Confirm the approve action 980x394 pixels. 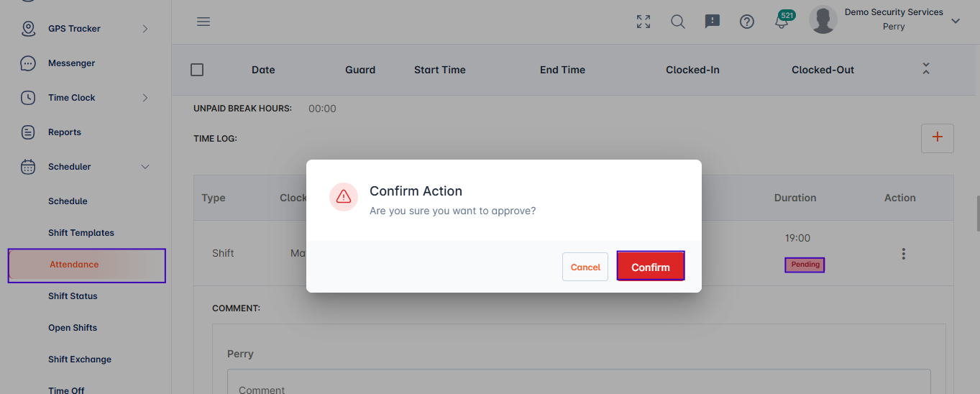coord(651,267)
